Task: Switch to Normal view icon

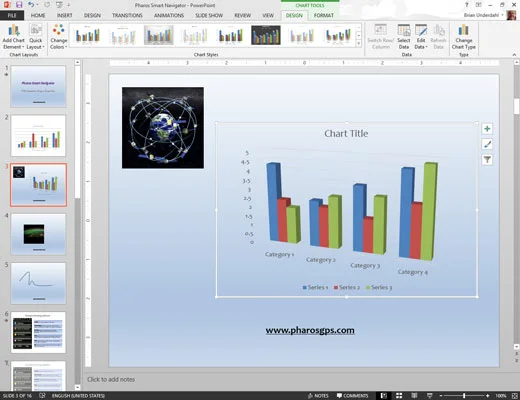Action: click(384, 396)
